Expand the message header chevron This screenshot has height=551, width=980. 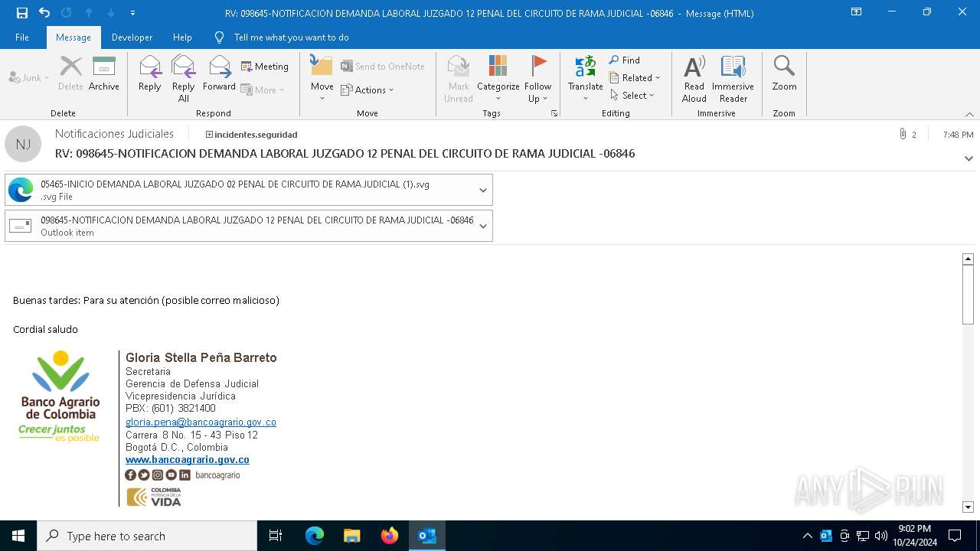(969, 158)
